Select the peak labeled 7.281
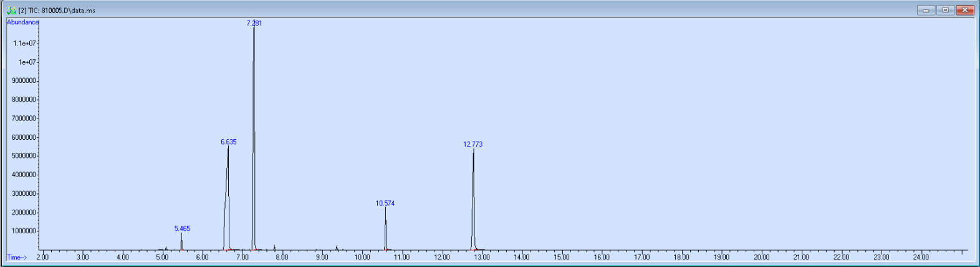The image size is (980, 267). (254, 23)
